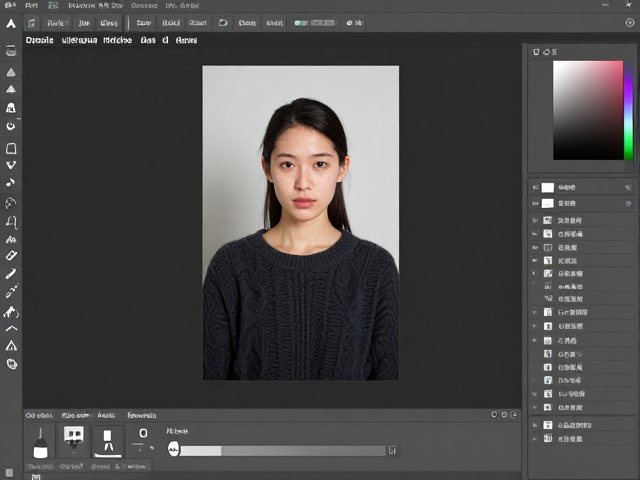Select the eyedropper tool in left toolbar
The width and height of the screenshot is (640, 480).
point(11,291)
